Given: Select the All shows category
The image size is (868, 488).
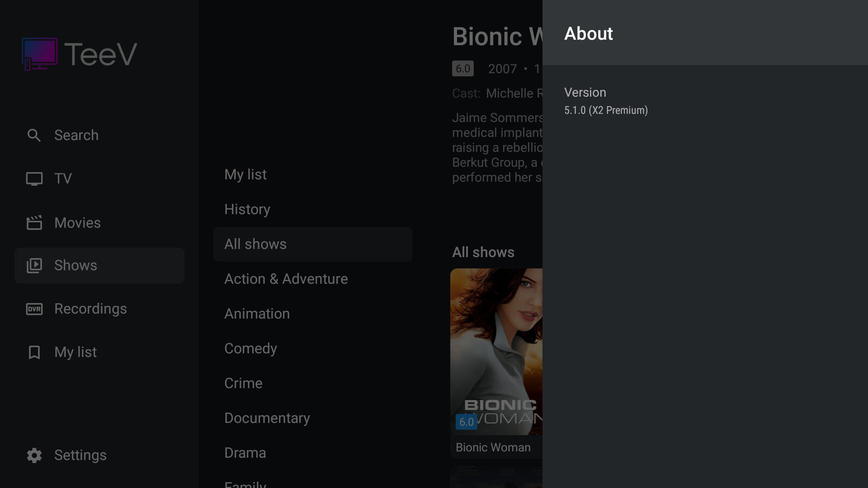Looking at the screenshot, I should tap(256, 244).
